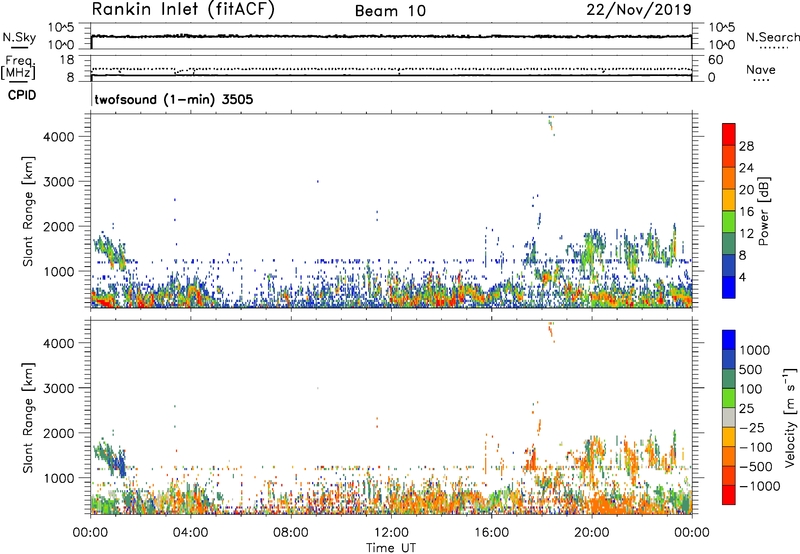Click the -1000 tick on Velocity colorbar

pyautogui.click(x=760, y=486)
